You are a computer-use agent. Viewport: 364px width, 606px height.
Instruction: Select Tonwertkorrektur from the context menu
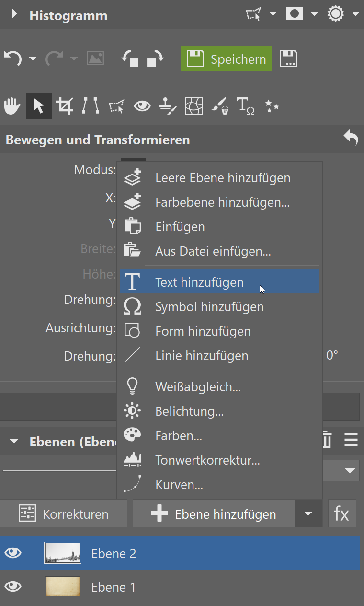click(207, 460)
